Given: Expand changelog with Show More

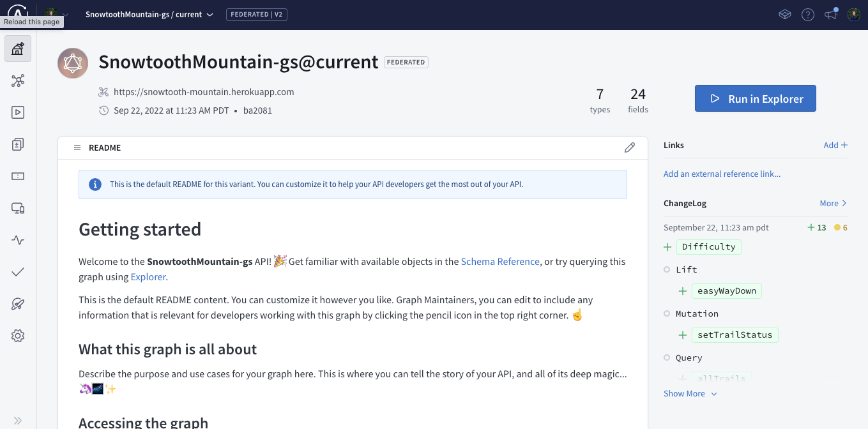Looking at the screenshot, I should 690,394.
